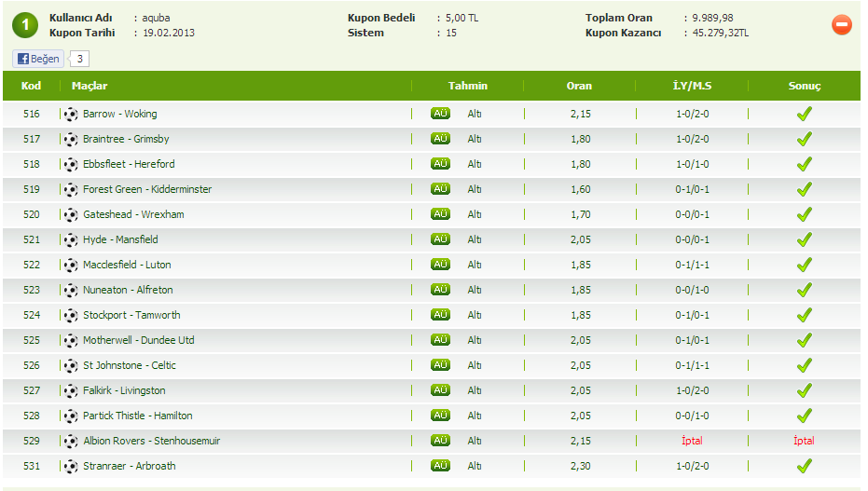Click the Facebook like count 3
This screenshot has width=868, height=491.
80,59
